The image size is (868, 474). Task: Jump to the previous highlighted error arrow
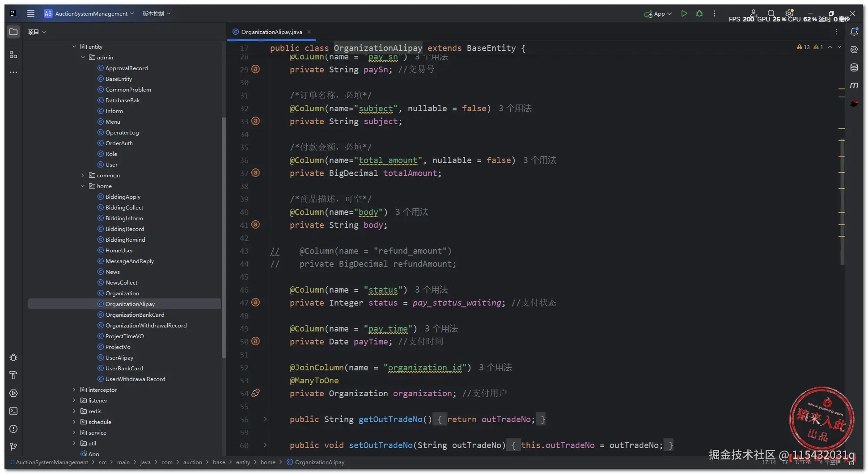tap(830, 47)
